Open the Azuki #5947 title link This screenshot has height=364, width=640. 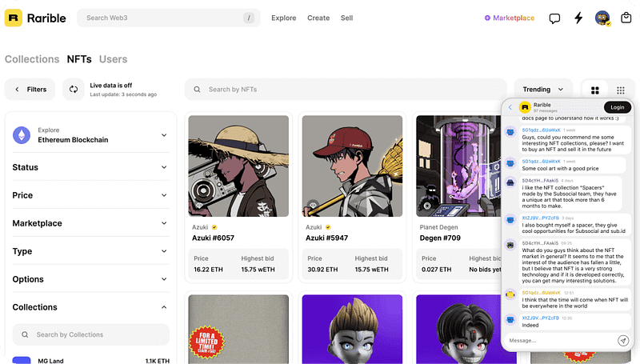[x=327, y=238]
